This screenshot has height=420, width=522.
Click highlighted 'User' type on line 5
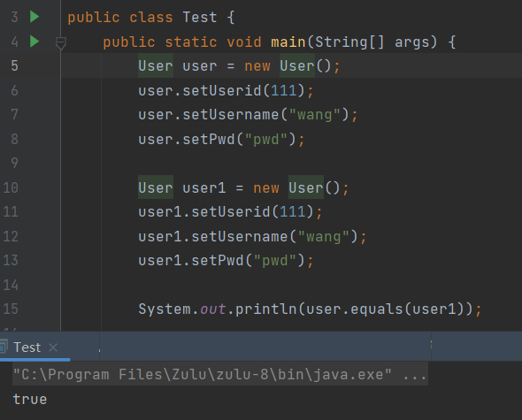pos(156,65)
